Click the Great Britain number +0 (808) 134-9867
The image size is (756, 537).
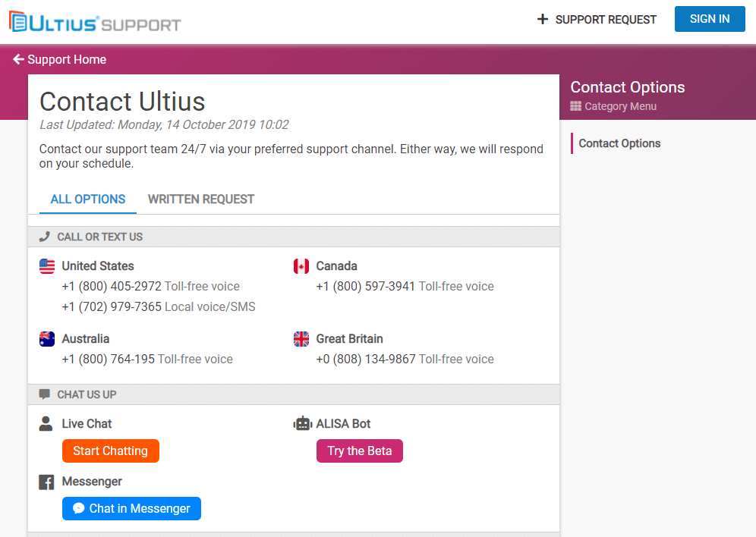pyautogui.click(x=366, y=360)
